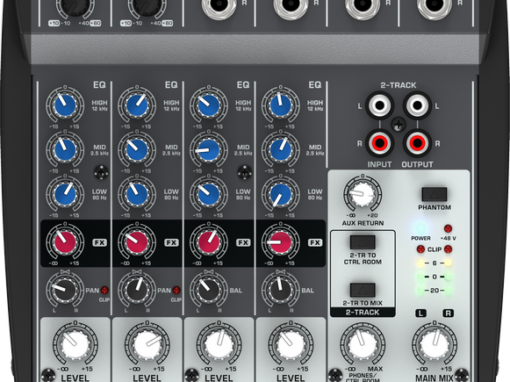
Task: Click the 2-TRACK INPUT right red RCA jack
Action: (380, 143)
